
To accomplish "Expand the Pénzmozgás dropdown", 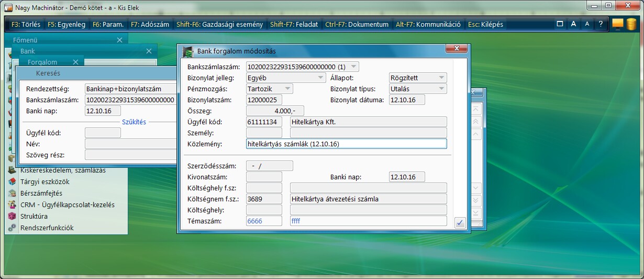I will click(287, 89).
